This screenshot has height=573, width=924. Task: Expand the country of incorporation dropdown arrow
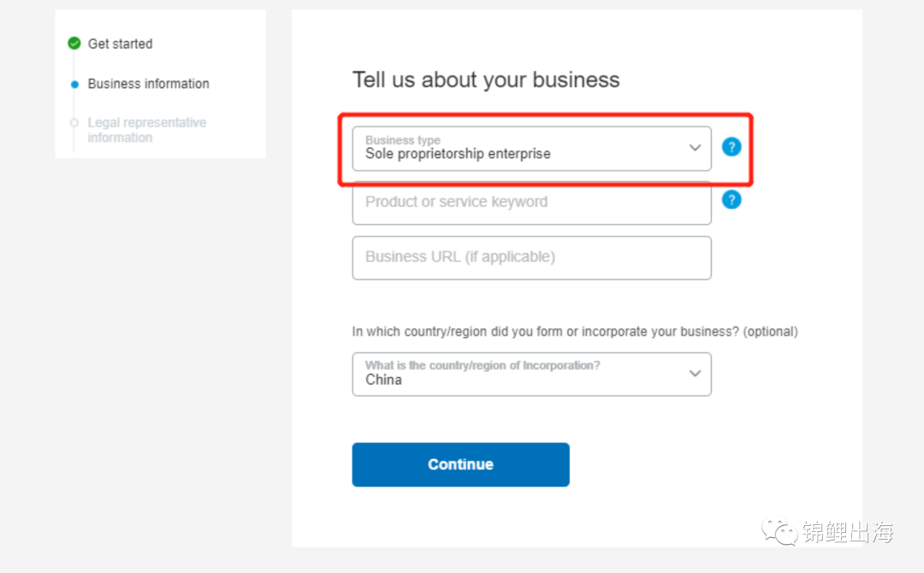point(695,374)
